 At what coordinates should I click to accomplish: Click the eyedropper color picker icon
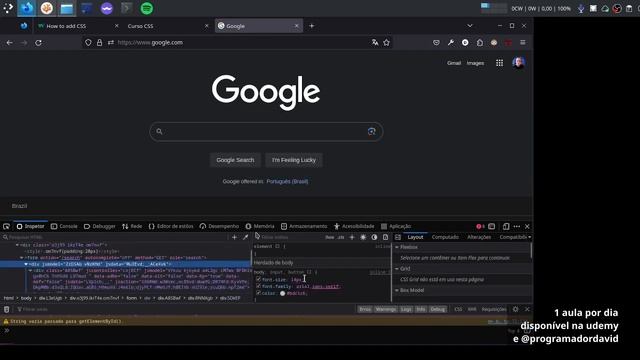pos(245,237)
